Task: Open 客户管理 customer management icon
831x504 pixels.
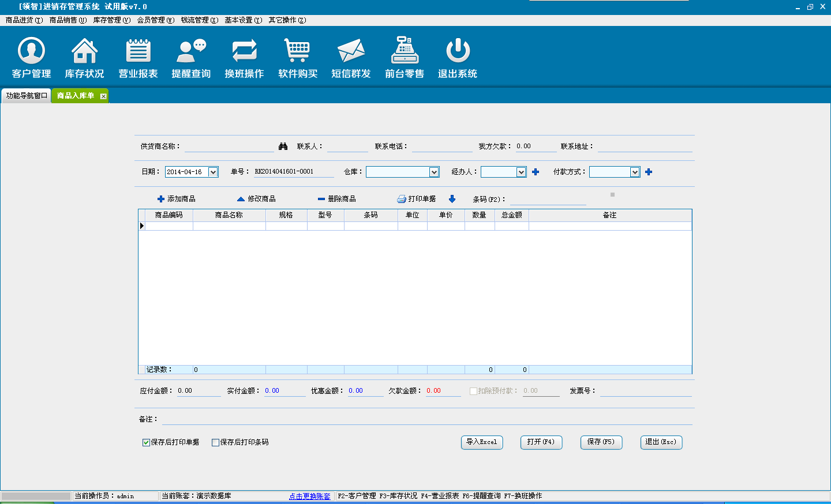Action: click(31, 51)
